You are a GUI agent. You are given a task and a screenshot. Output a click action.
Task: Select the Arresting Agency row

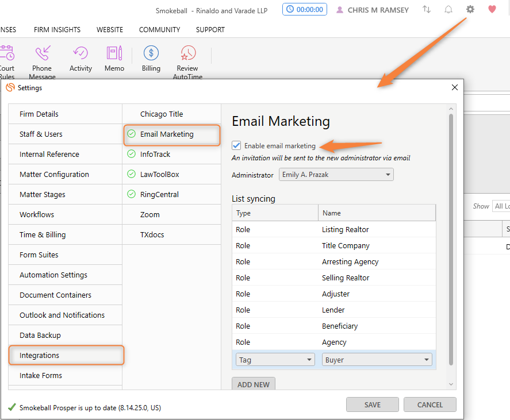pyautogui.click(x=334, y=261)
